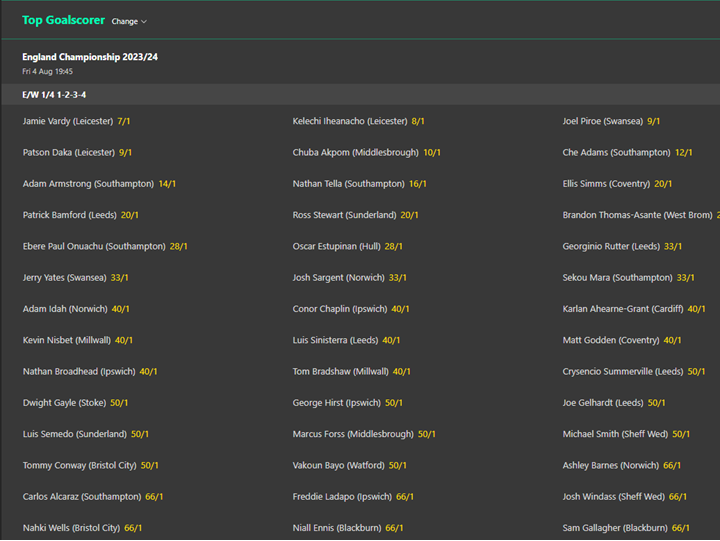720x541 pixels.
Task: Pick Sam Gallagher (Blackburn) at 66/1
Action: (626, 527)
